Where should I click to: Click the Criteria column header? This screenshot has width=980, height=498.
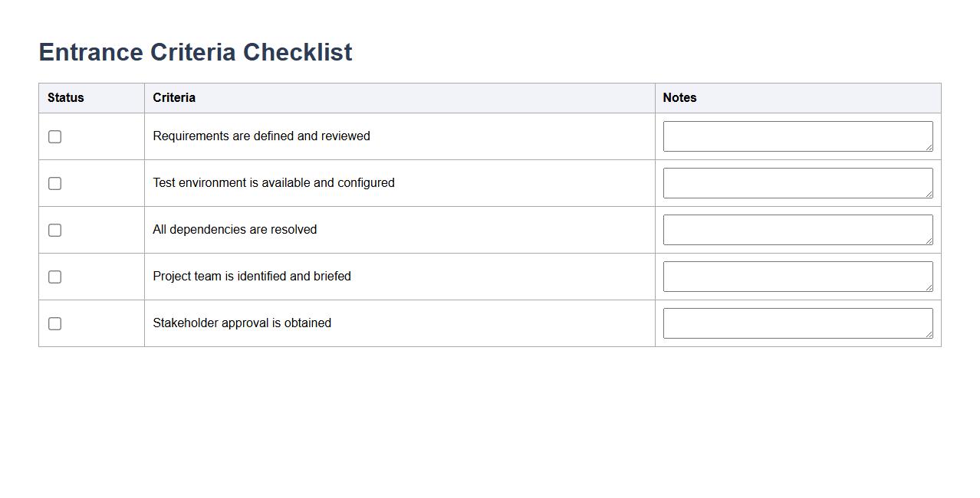pyautogui.click(x=174, y=98)
